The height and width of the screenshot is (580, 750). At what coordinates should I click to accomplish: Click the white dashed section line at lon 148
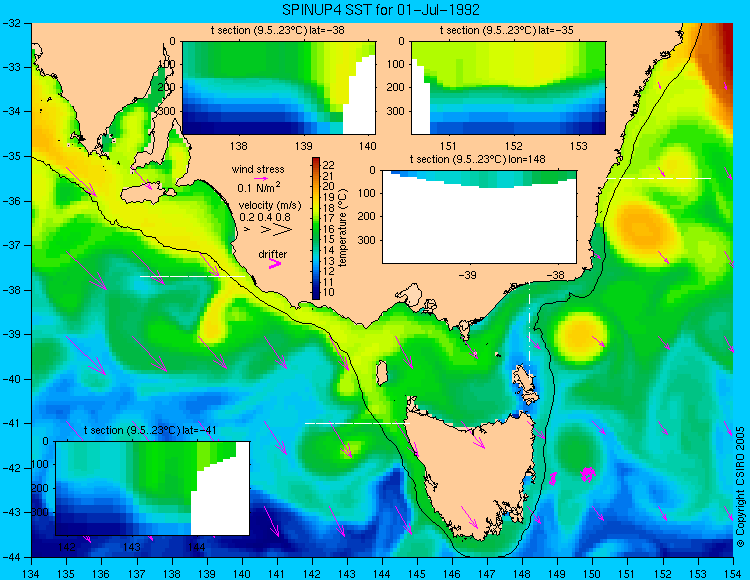tap(529, 330)
